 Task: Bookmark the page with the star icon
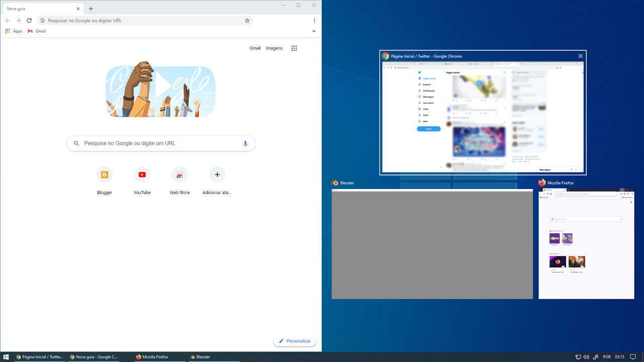pos(247,21)
